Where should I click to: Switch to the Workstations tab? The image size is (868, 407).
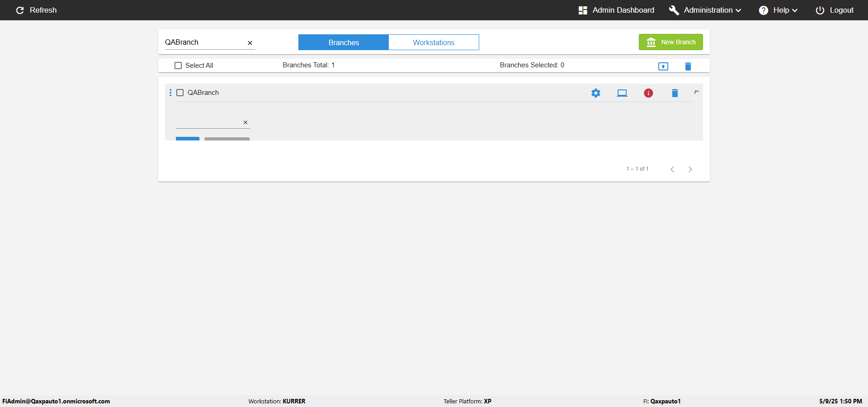434,42
